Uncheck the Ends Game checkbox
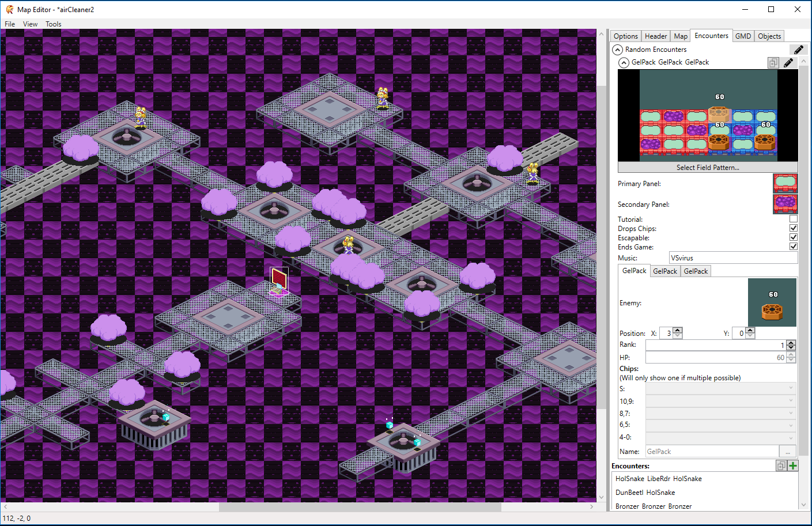The image size is (812, 526). [x=794, y=247]
